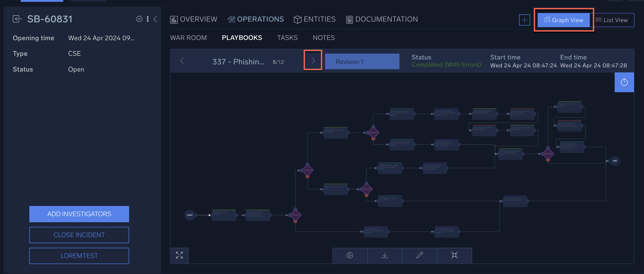
Task: Select the Completed (With Errors) status indicator
Action: [x=446, y=64]
